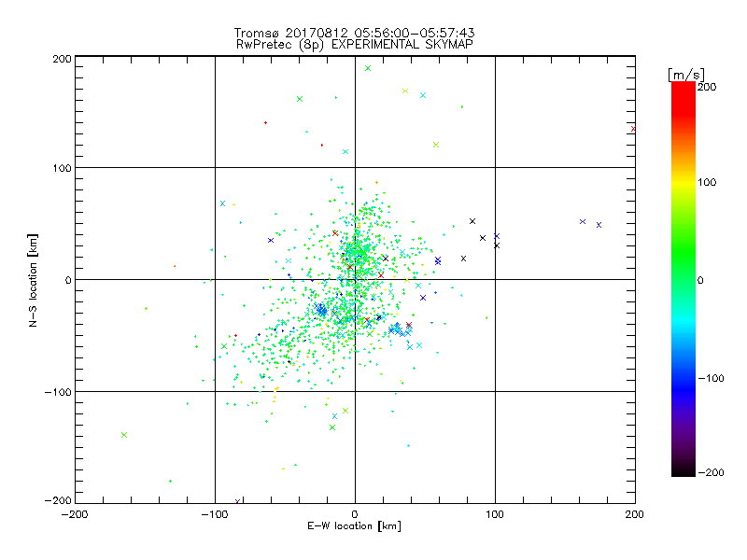Select the cyan X marker left of center

tap(222, 203)
